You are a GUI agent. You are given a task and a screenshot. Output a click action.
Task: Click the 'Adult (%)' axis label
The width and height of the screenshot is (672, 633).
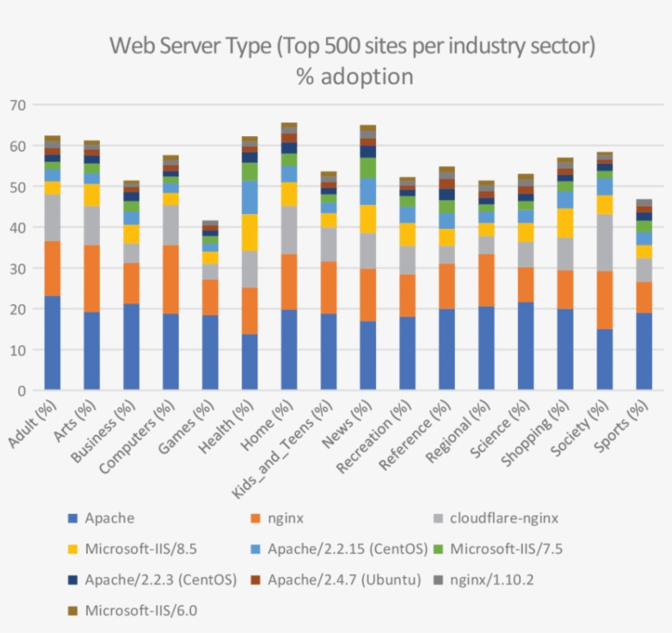[x=32, y=424]
